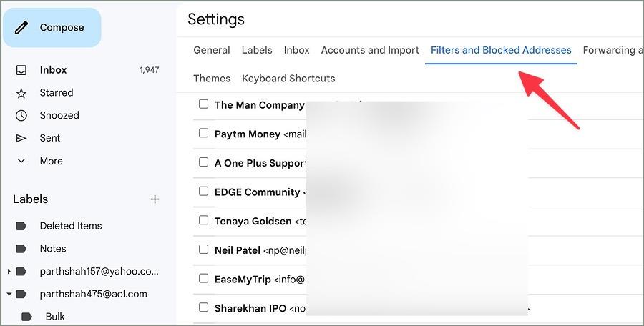The height and width of the screenshot is (326, 644).
Task: Click the Compose button label
Action: pos(62,27)
